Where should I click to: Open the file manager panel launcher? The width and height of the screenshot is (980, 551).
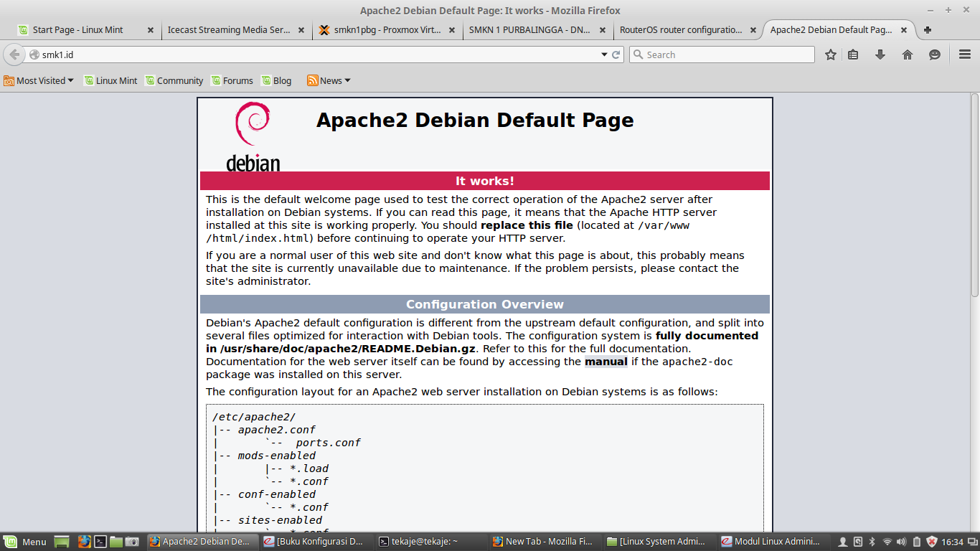click(x=116, y=542)
